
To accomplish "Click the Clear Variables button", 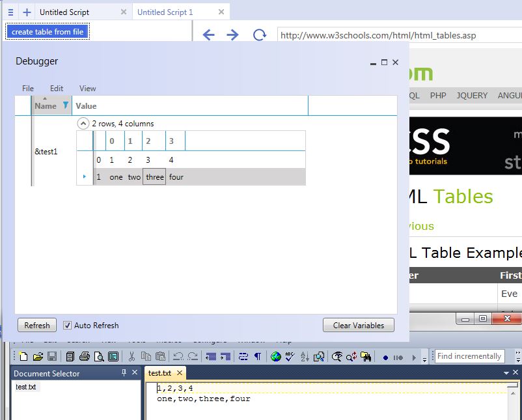I will pos(359,326).
